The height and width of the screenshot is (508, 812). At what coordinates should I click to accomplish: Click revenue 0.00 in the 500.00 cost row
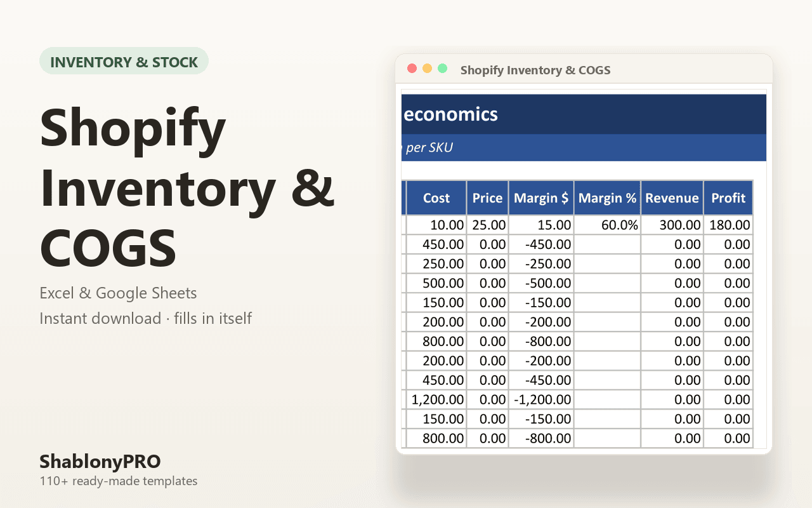pyautogui.click(x=672, y=283)
